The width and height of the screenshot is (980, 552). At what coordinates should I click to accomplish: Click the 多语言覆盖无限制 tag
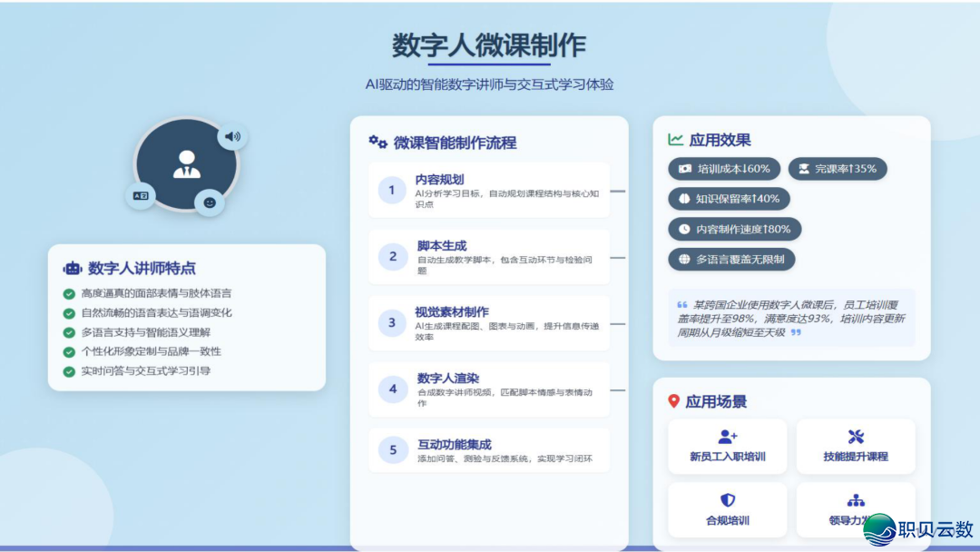(731, 259)
